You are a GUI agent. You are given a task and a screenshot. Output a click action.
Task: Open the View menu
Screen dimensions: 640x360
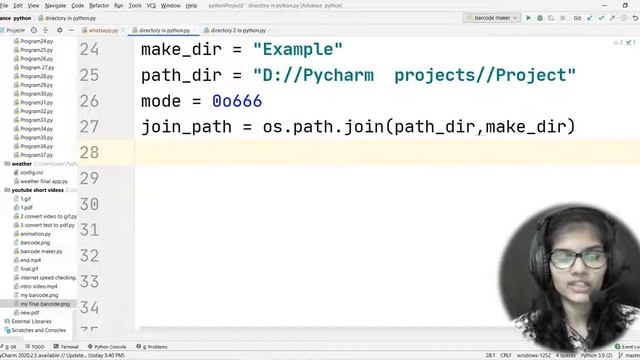pyautogui.click(x=33, y=6)
